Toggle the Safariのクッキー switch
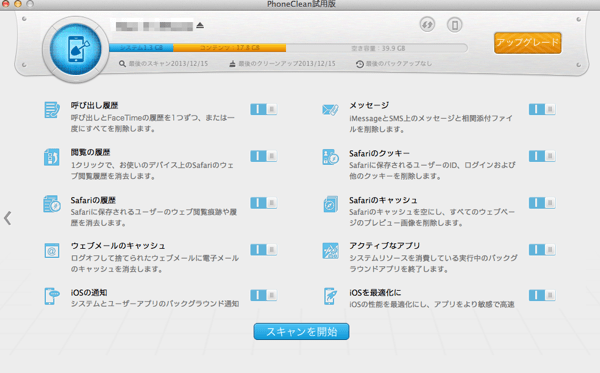The image size is (600, 373). click(542, 156)
